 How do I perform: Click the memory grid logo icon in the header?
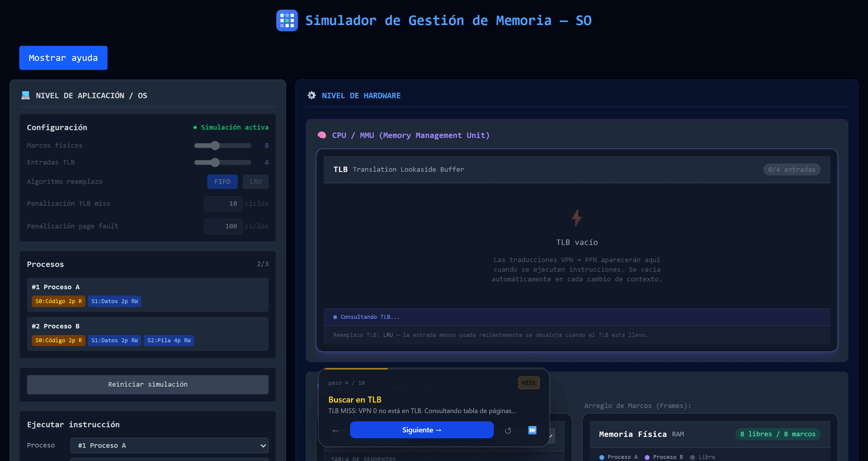(x=287, y=20)
